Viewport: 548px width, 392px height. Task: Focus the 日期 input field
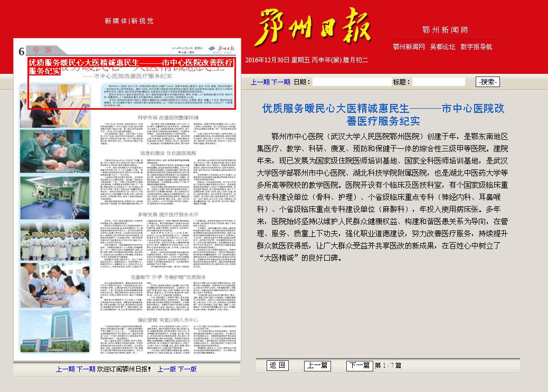click(x=352, y=82)
